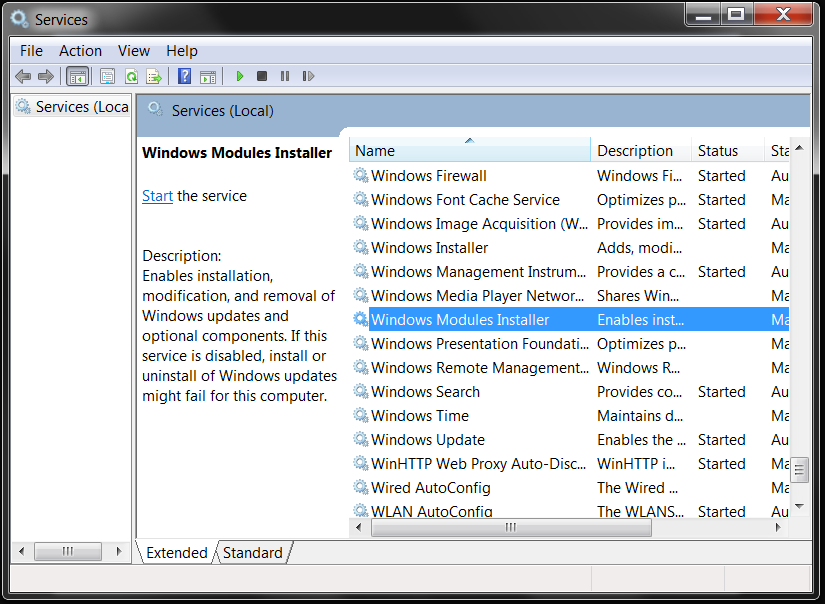Click the Forward arrow toolbar icon
Image resolution: width=825 pixels, height=604 pixels.
(46, 76)
